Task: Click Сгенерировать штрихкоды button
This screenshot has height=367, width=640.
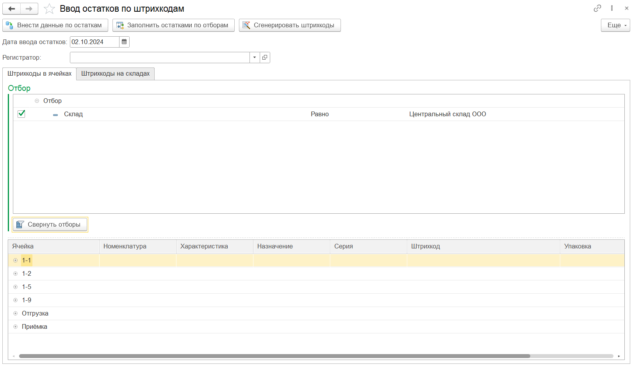Action: click(290, 25)
